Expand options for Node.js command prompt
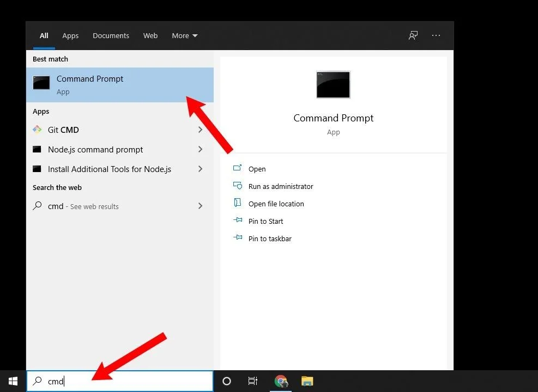 click(x=201, y=149)
